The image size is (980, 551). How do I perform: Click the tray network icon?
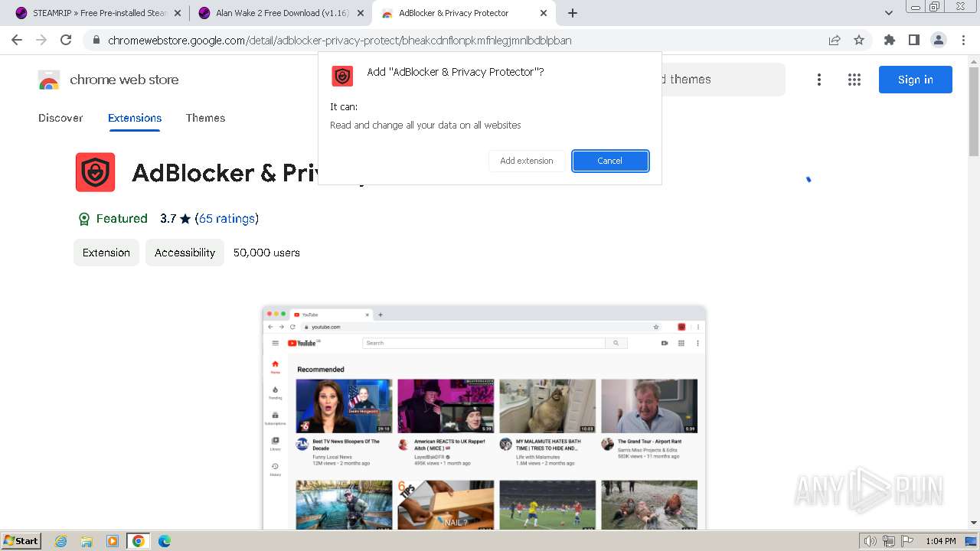(889, 541)
